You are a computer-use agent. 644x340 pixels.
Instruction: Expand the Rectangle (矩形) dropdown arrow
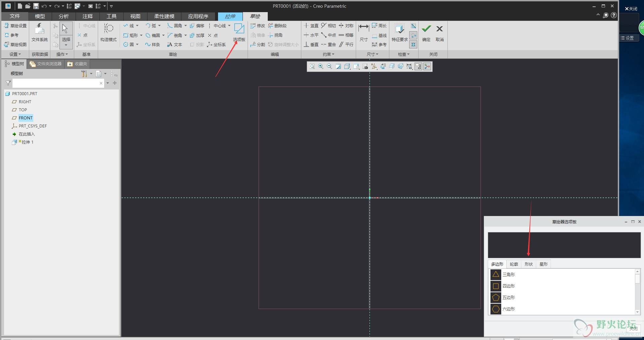tap(141, 35)
